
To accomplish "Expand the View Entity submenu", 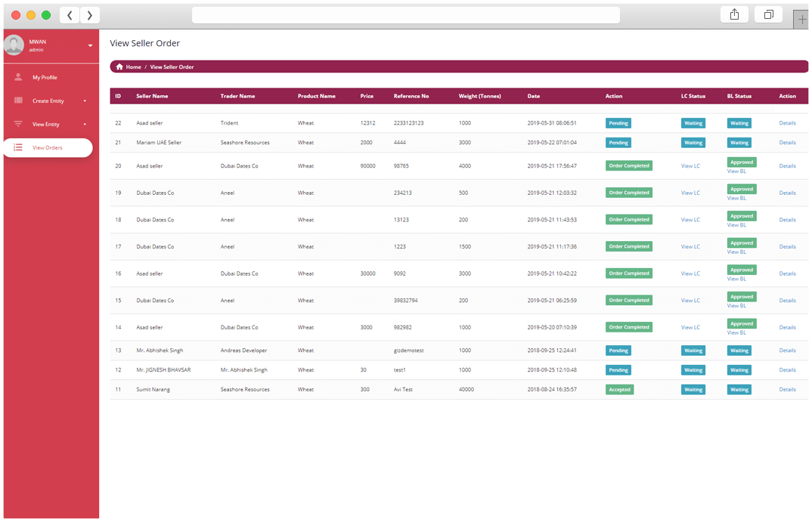I will 85,125.
